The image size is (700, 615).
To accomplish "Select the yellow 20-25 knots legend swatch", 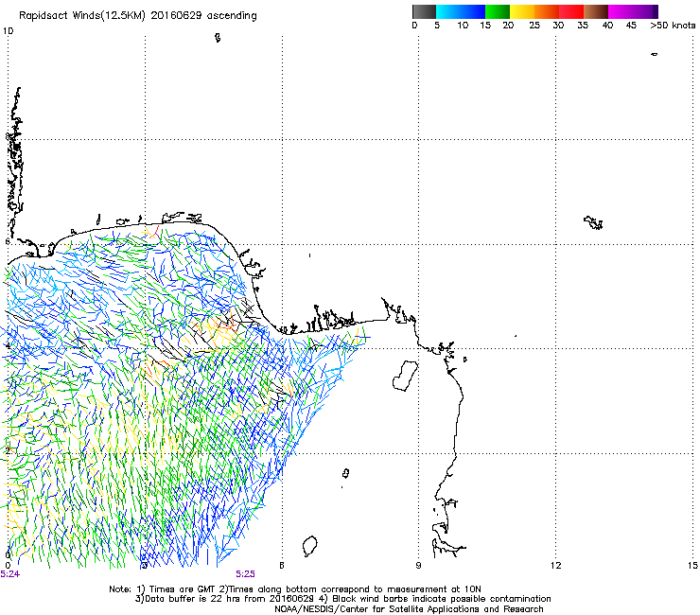I will (522, 11).
